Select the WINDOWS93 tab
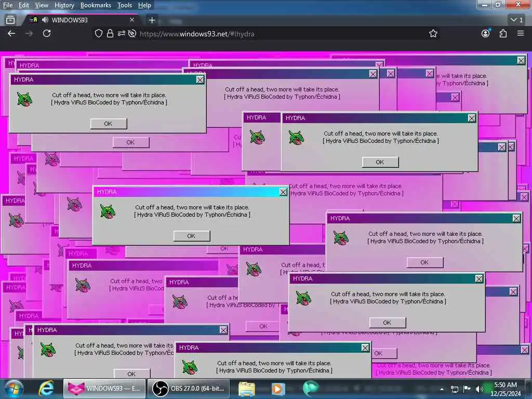Viewport: 532px width, 399px height. 82,20
